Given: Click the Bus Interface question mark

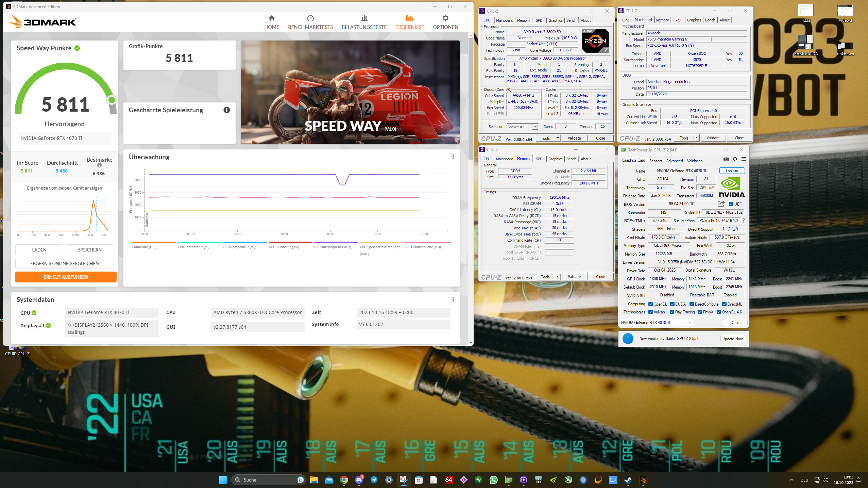Looking at the screenshot, I should 744,221.
